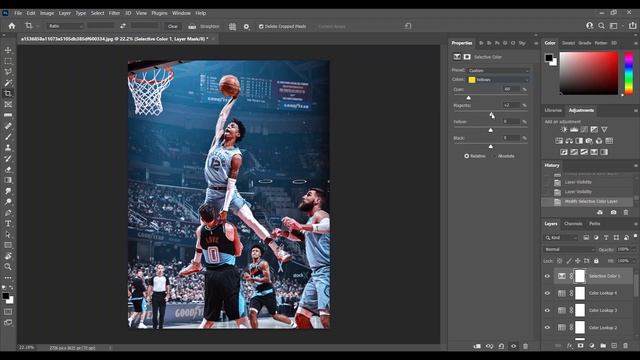Click the Cyan slider handle
The width and height of the screenshot is (640, 360).
pos(469,98)
